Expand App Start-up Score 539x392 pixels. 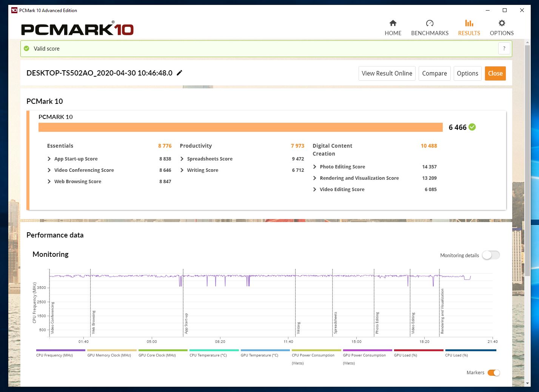(x=49, y=159)
